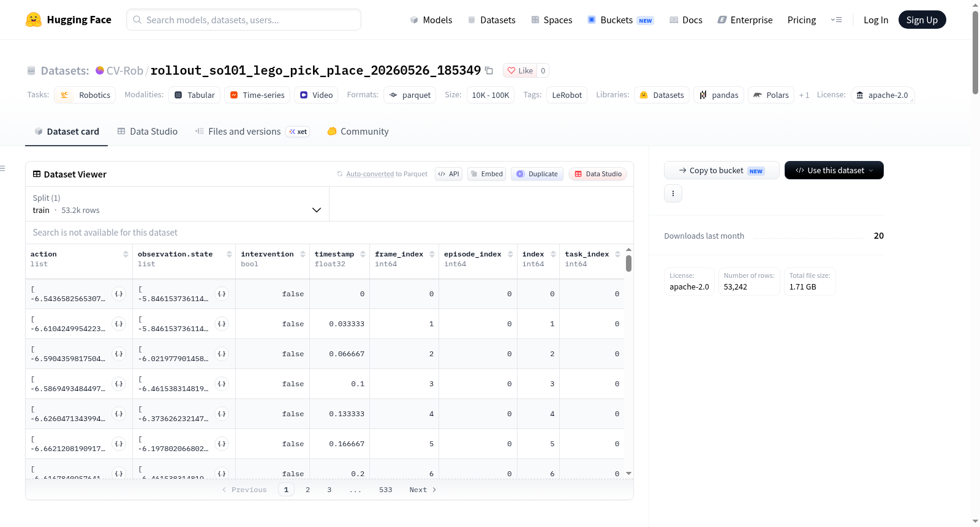Expand the Split train dropdown
Viewport: 980px width, 527px height.
178,204
